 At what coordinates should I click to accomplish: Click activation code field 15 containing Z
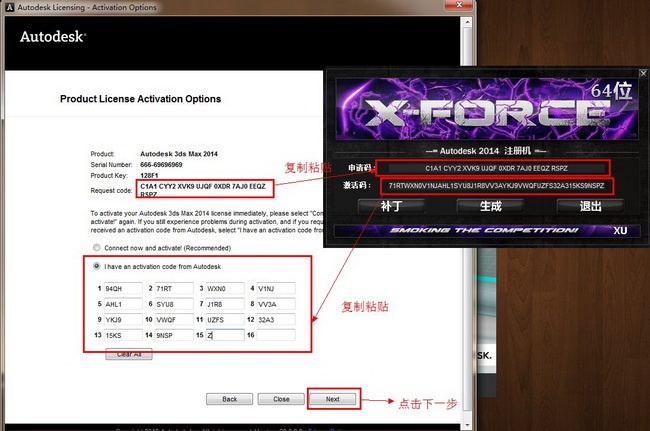point(225,335)
